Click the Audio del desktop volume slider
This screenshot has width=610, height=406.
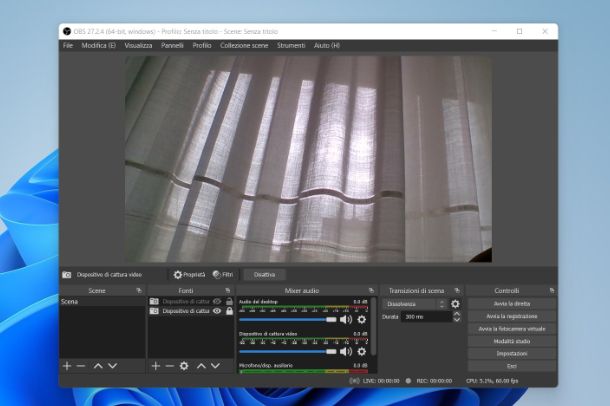coord(288,320)
